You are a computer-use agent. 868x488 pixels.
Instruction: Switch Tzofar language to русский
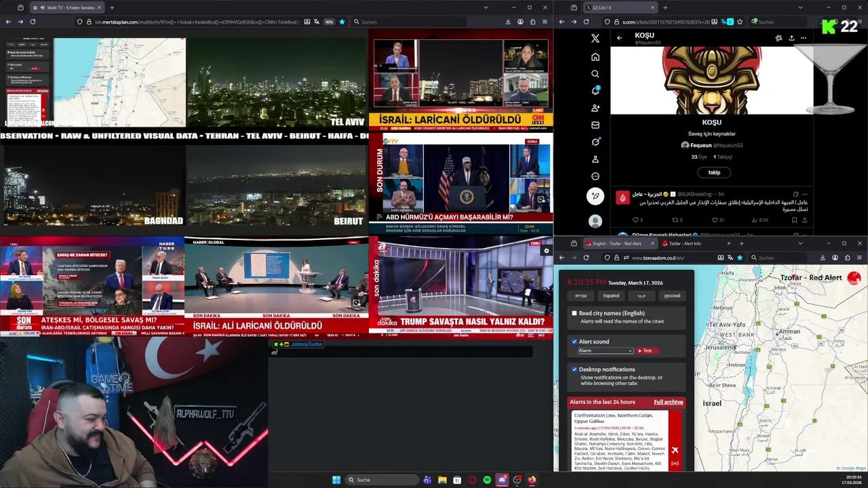(x=672, y=296)
